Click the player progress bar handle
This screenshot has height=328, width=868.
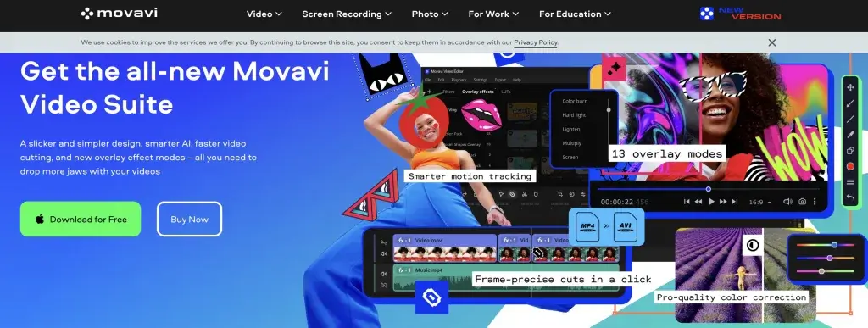tap(708, 189)
